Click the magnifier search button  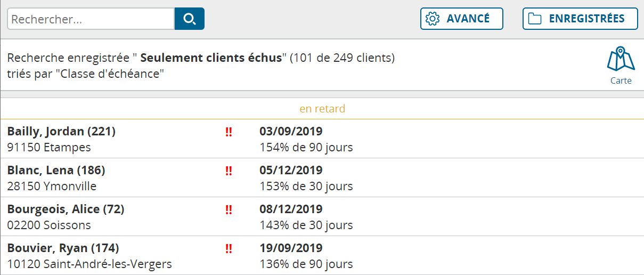190,19
